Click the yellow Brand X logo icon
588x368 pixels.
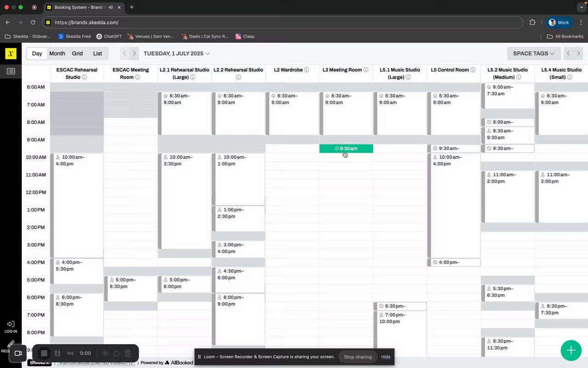[11, 54]
